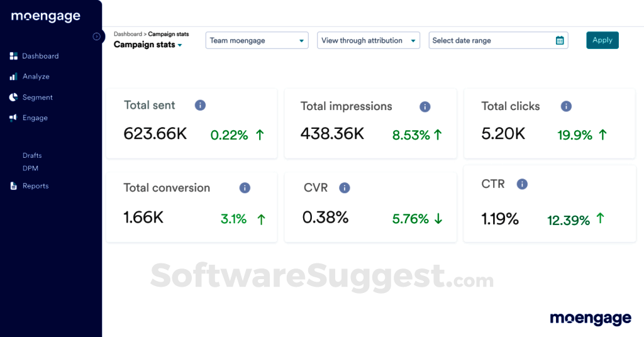Expand the View through attribution dropdown

pos(368,40)
